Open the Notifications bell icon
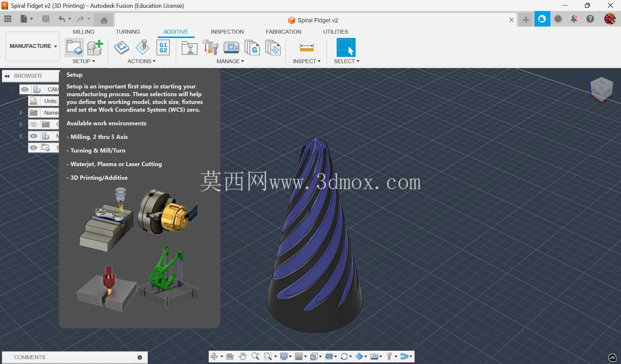The width and height of the screenshot is (621, 364). pyautogui.click(x=574, y=19)
